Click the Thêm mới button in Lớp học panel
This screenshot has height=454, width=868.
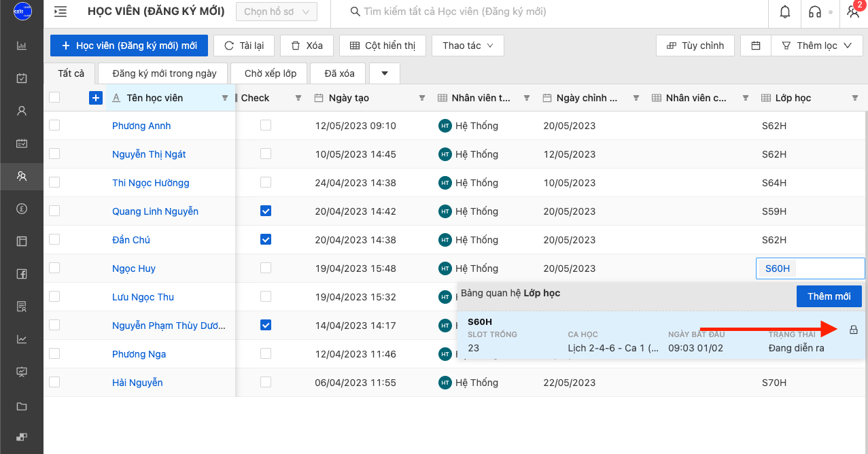(829, 296)
